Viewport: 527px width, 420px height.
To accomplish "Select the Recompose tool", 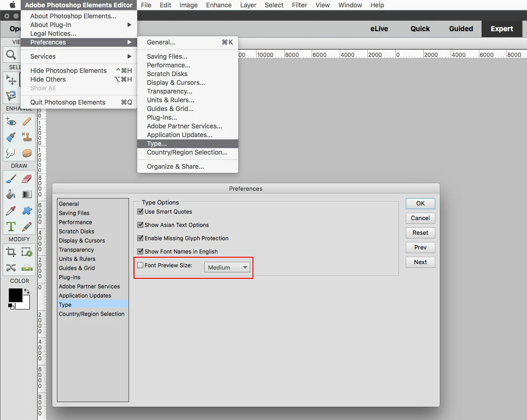I will coord(27,252).
